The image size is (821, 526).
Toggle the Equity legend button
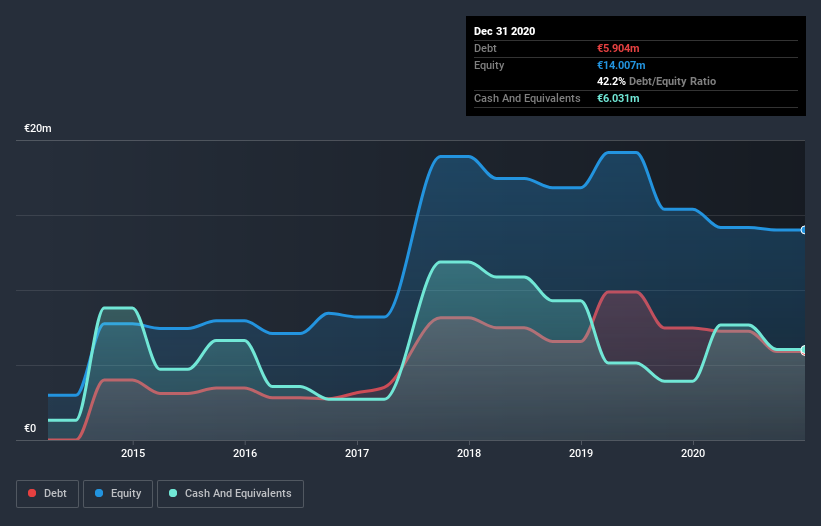tap(118, 494)
